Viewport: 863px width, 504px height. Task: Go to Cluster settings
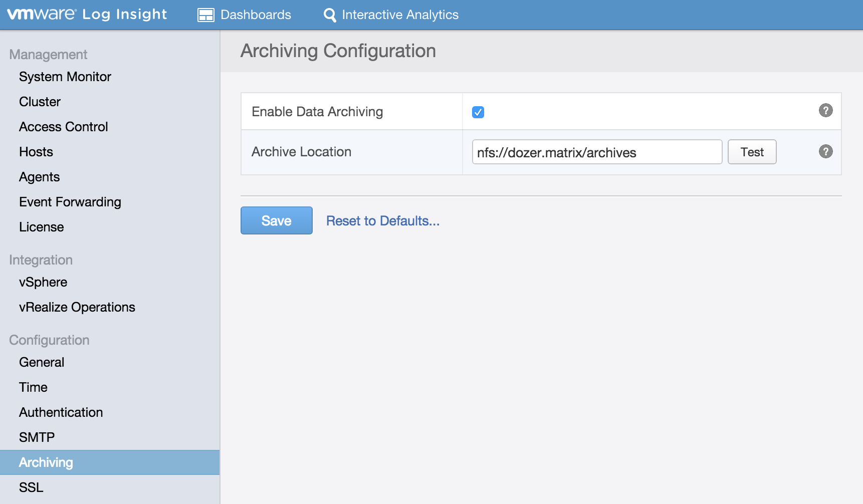40,102
